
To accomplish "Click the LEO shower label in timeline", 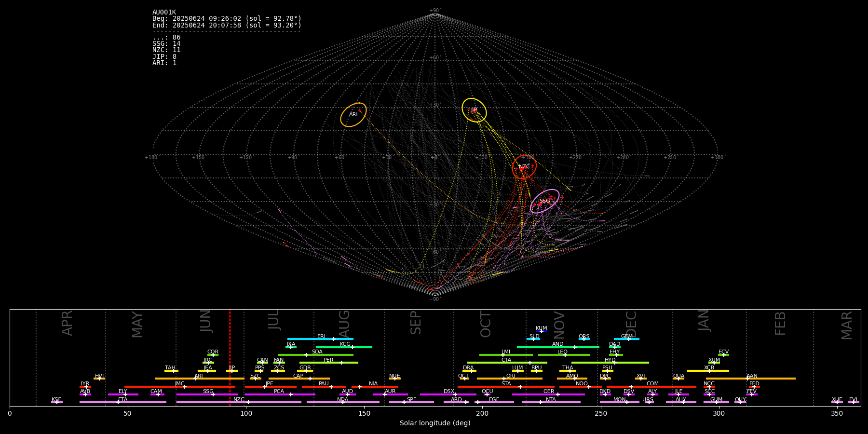I will [x=563, y=352].
